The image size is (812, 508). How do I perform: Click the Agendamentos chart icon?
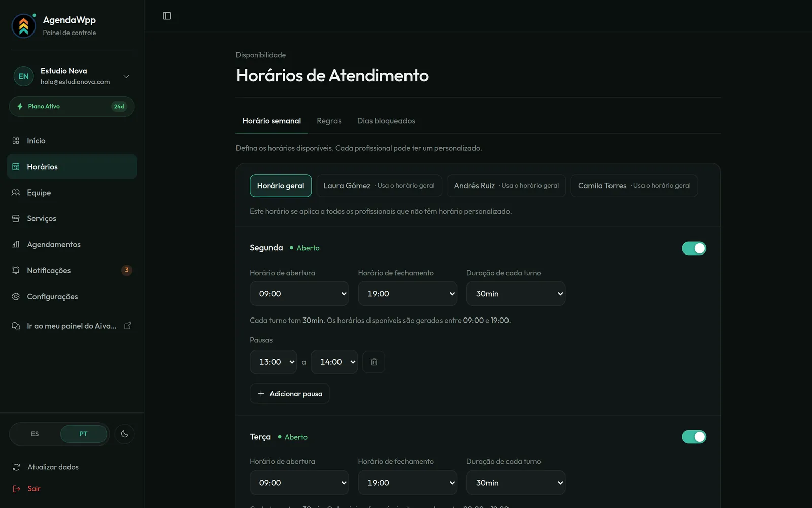pos(16,244)
